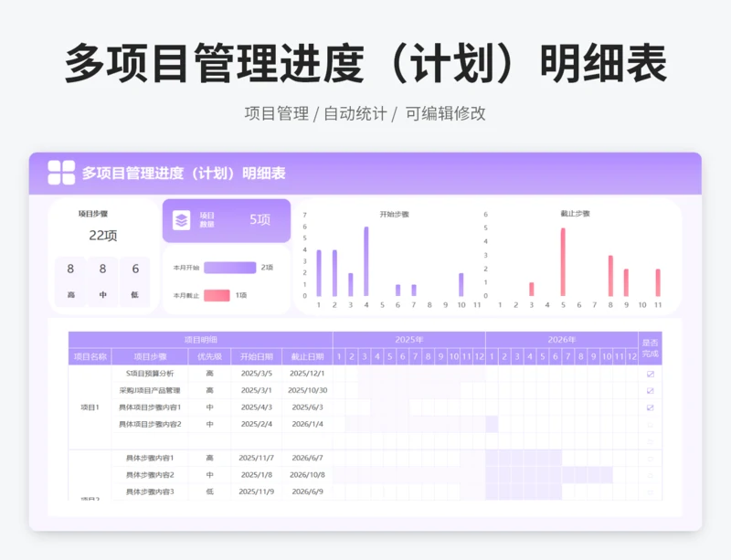Click the 截止步骤 chart title

point(575,214)
